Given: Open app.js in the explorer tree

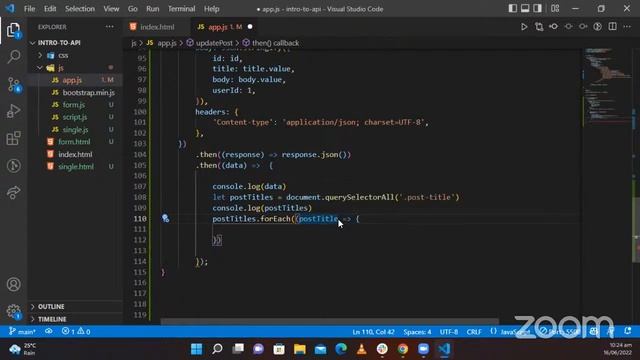Looking at the screenshot, I should pos(72,80).
